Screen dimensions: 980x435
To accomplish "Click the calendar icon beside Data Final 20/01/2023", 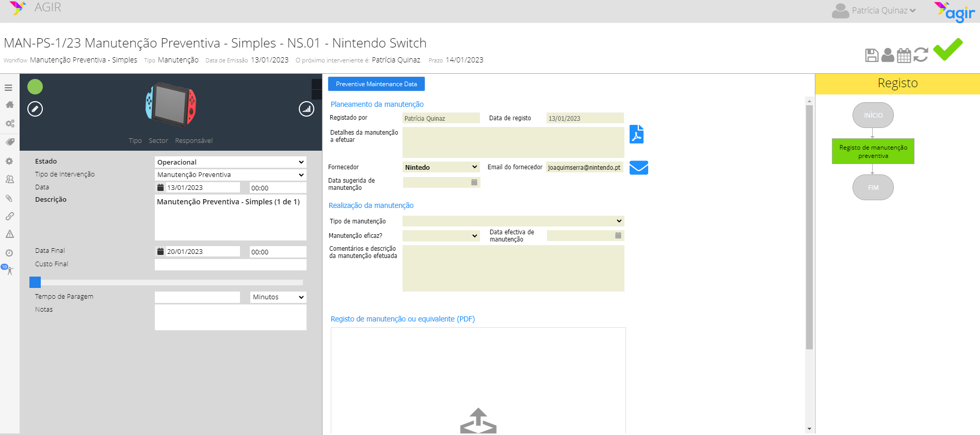I will (160, 251).
